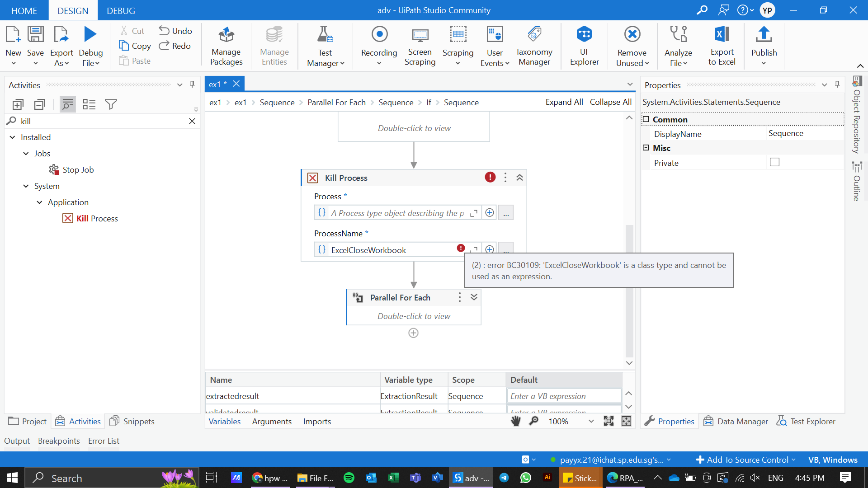This screenshot has height=488, width=868.
Task: Open Kill Process options menu
Action: [x=505, y=178]
